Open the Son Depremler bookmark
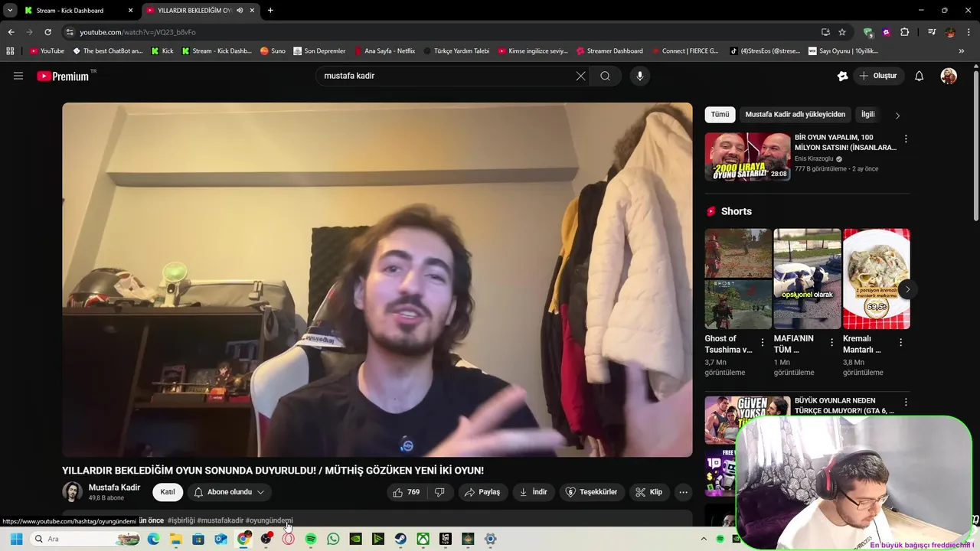The height and width of the screenshot is (551, 980). pos(319,51)
